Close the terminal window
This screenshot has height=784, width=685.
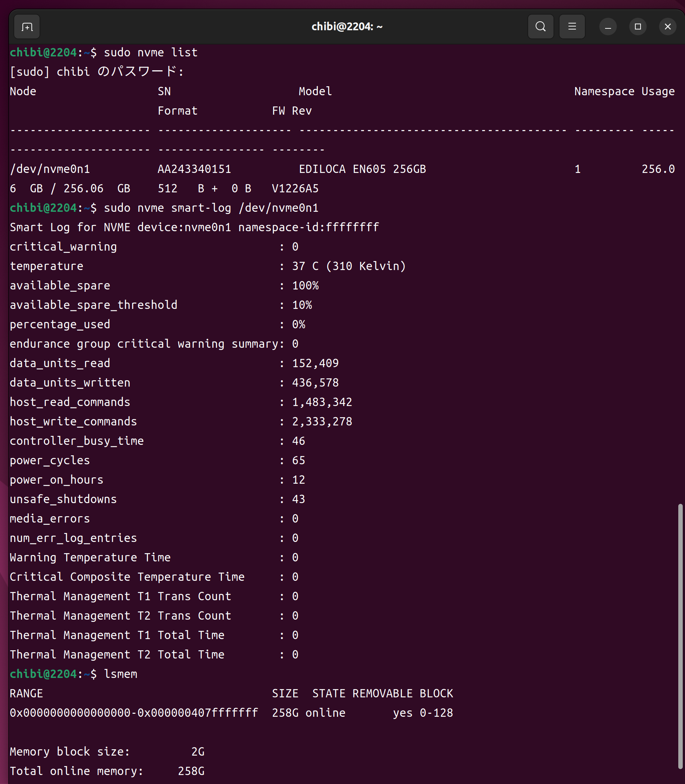click(667, 27)
